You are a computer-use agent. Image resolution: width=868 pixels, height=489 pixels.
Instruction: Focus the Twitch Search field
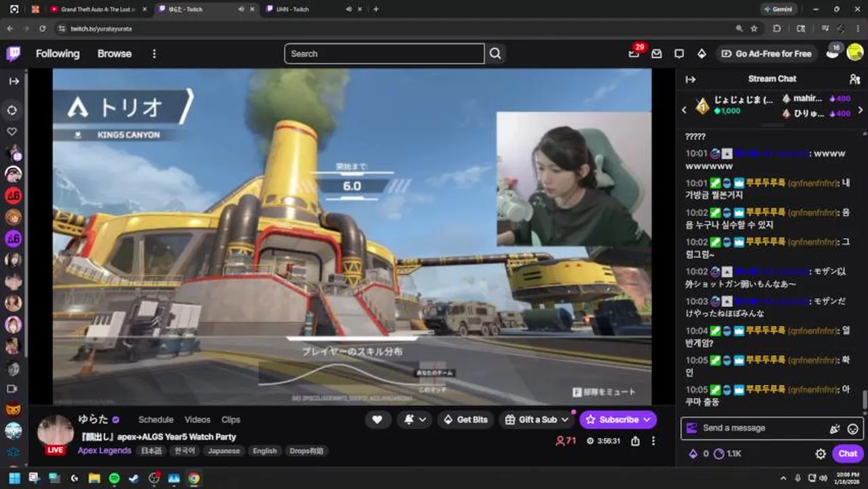tap(384, 54)
